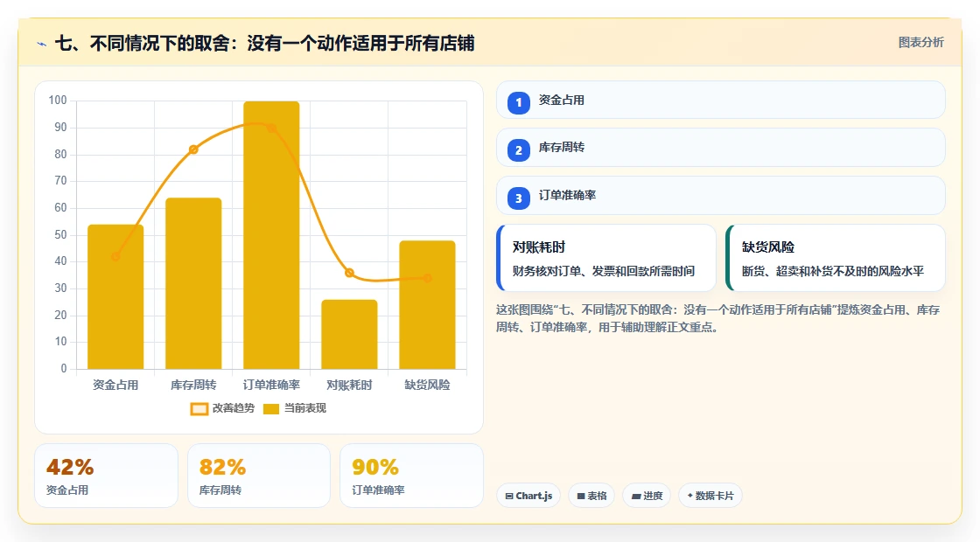The width and height of the screenshot is (980, 542).
Task: Click the text 断货、超卖和补货不及时的风险水平
Action: (x=832, y=271)
